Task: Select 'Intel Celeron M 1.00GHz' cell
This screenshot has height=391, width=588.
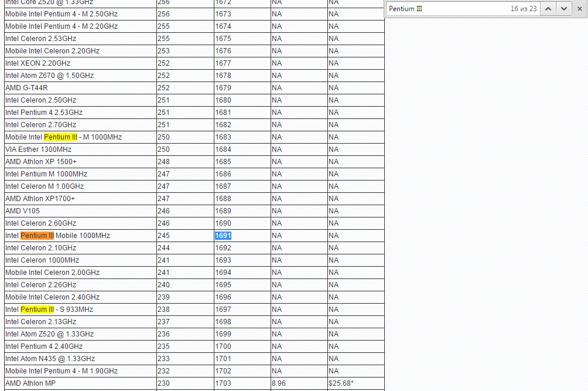Action: coord(80,186)
